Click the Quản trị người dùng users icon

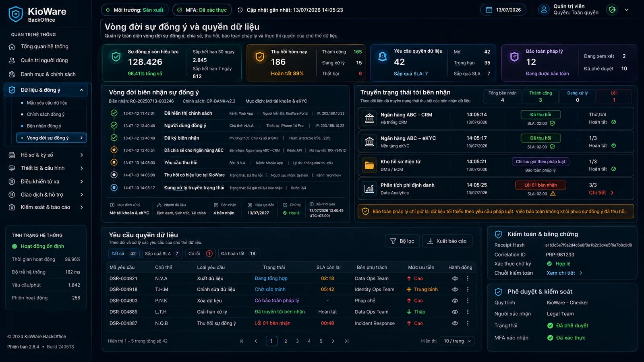tap(12, 60)
